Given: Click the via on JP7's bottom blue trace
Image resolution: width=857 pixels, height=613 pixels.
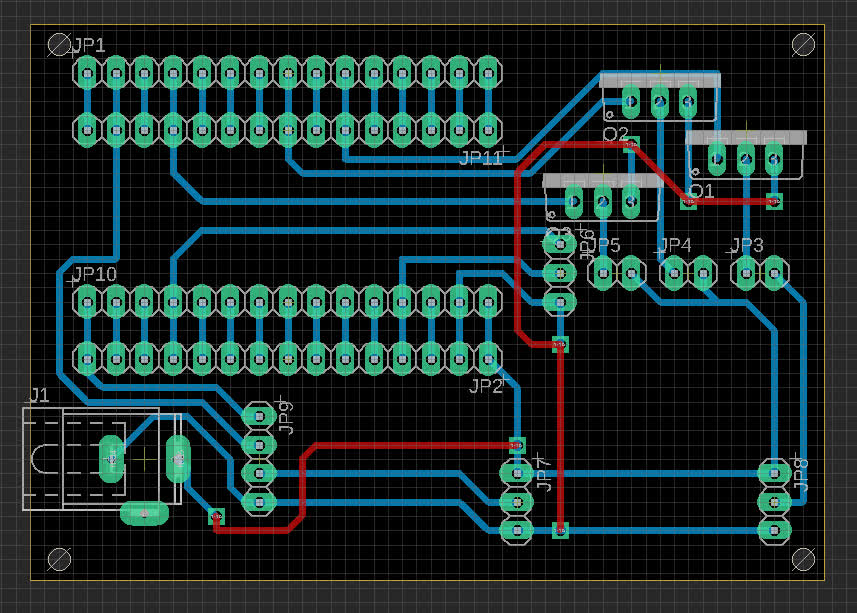Looking at the screenshot, I should point(560,529).
